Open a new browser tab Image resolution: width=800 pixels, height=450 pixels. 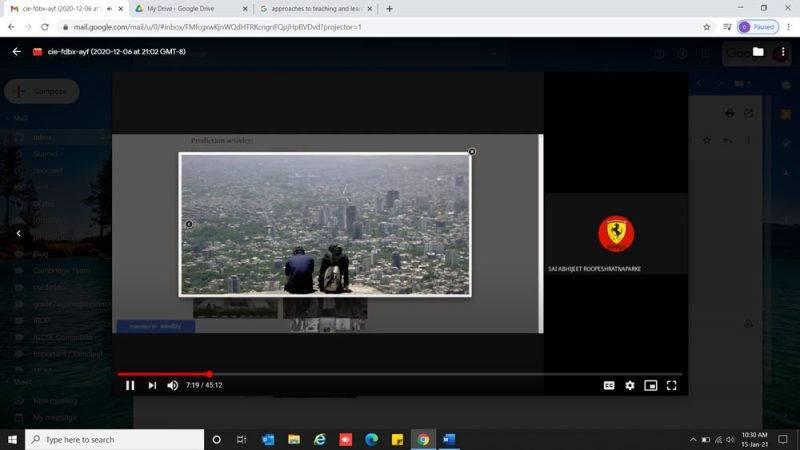[389, 9]
